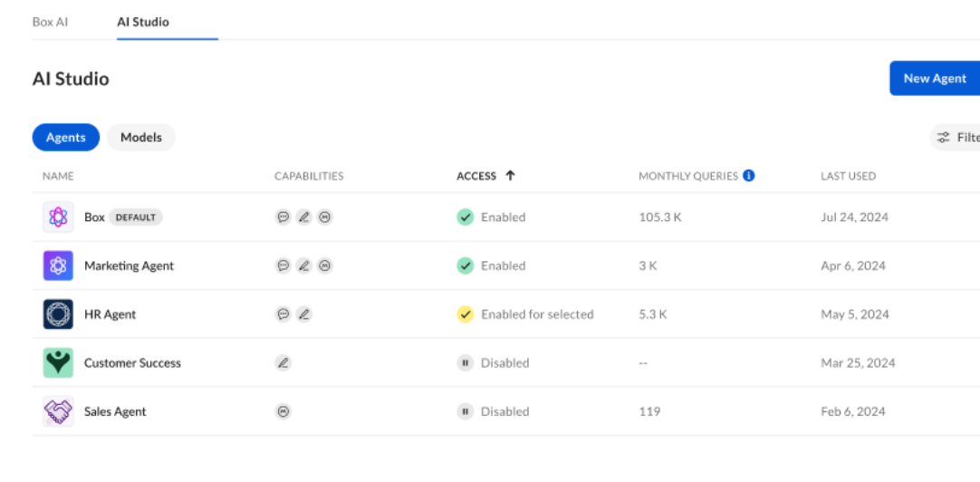The width and height of the screenshot is (980, 482).
Task: Open the Filter options
Action: [956, 138]
